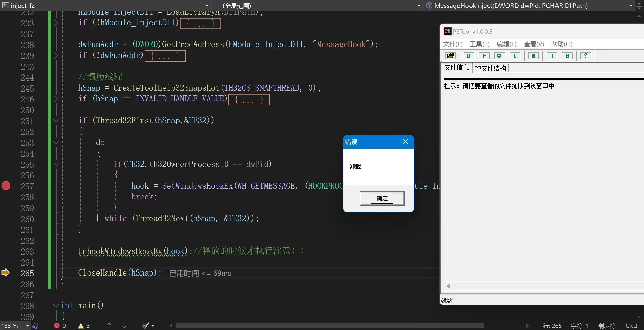The image size is (644, 330).
Task: Click the S toolbar button in PETool
Action: click(533, 56)
